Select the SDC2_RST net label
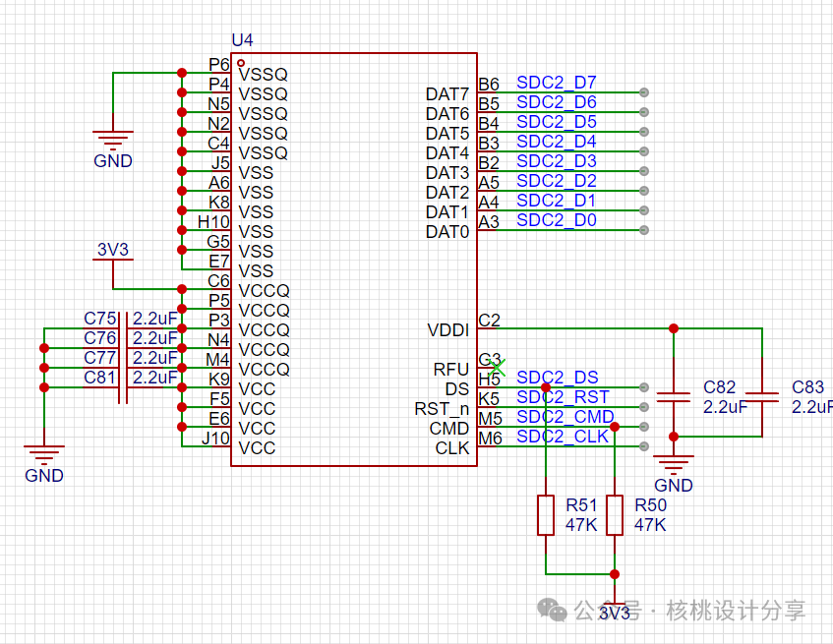833x644 pixels. tap(563, 396)
